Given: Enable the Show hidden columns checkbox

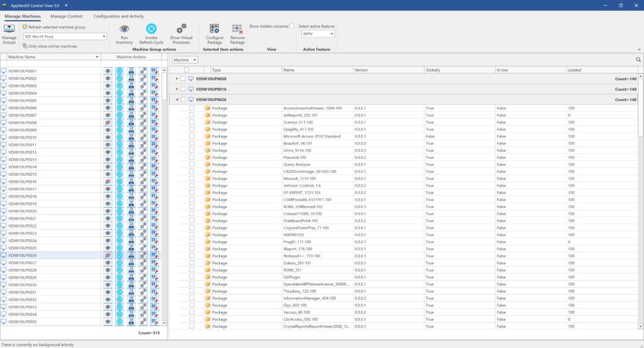Looking at the screenshot, I should point(291,26).
